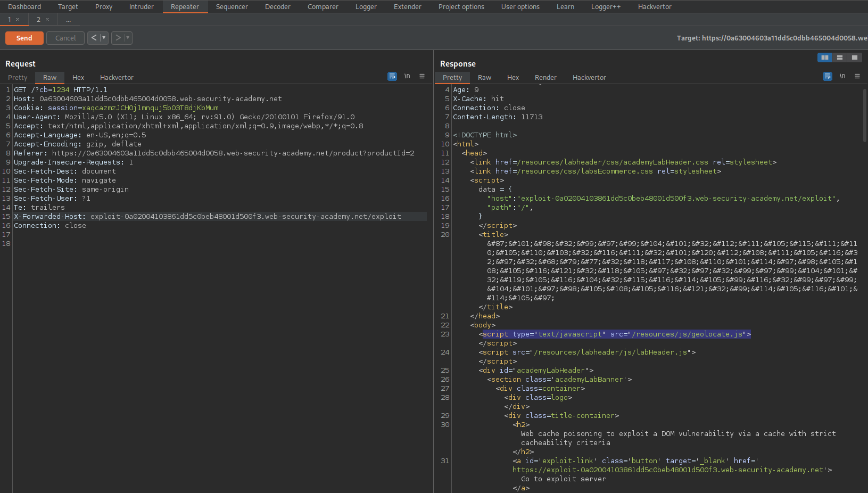Click the Cookie session value in request
Image resolution: width=868 pixels, height=493 pixels.
click(x=150, y=108)
